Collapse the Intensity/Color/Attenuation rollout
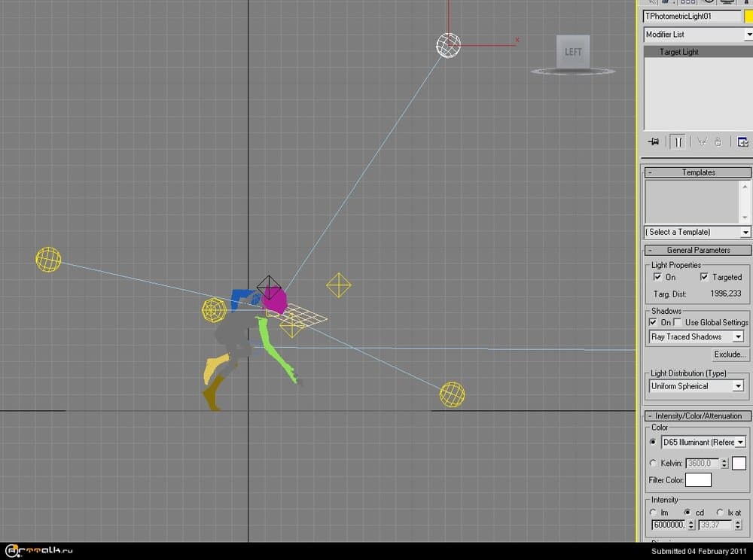Viewport: 753px width, 560px height. pyautogui.click(x=698, y=415)
